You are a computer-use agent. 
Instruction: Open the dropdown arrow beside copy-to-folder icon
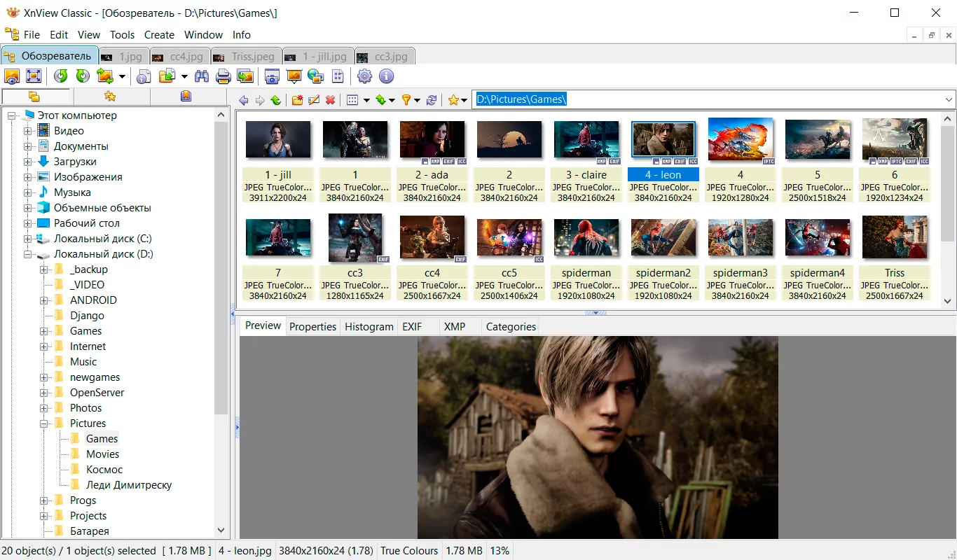pos(184,76)
